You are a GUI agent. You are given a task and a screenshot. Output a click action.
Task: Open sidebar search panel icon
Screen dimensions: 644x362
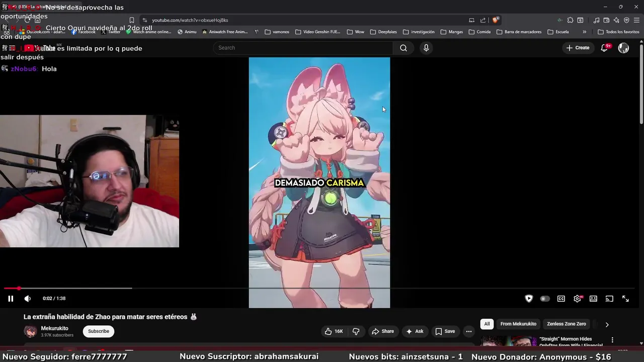point(580,20)
